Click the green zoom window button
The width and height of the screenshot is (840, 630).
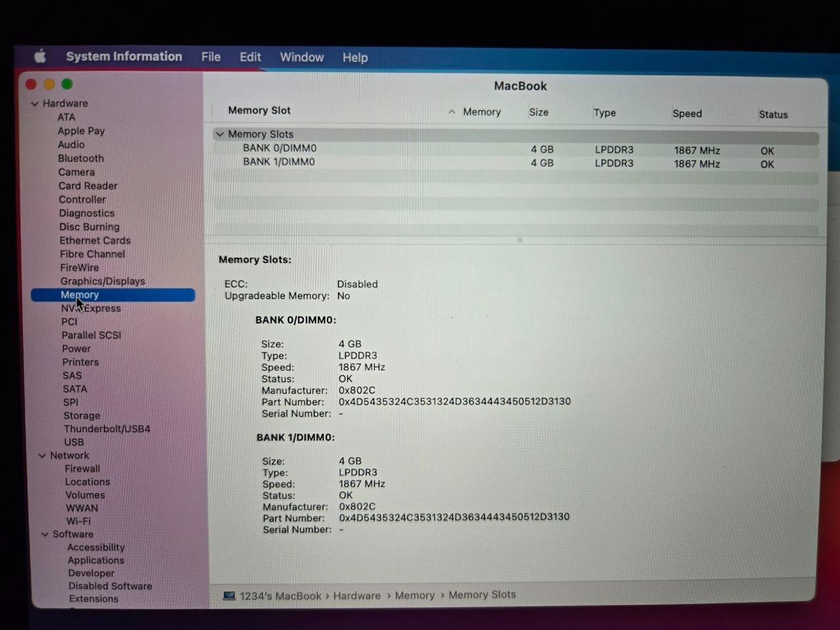(x=67, y=84)
